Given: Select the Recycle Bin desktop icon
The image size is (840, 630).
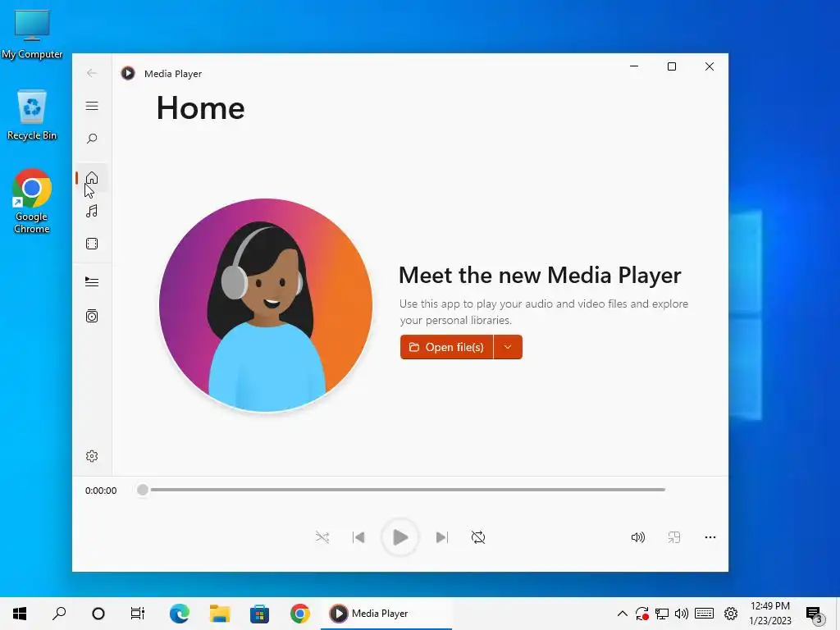Looking at the screenshot, I should [32, 115].
